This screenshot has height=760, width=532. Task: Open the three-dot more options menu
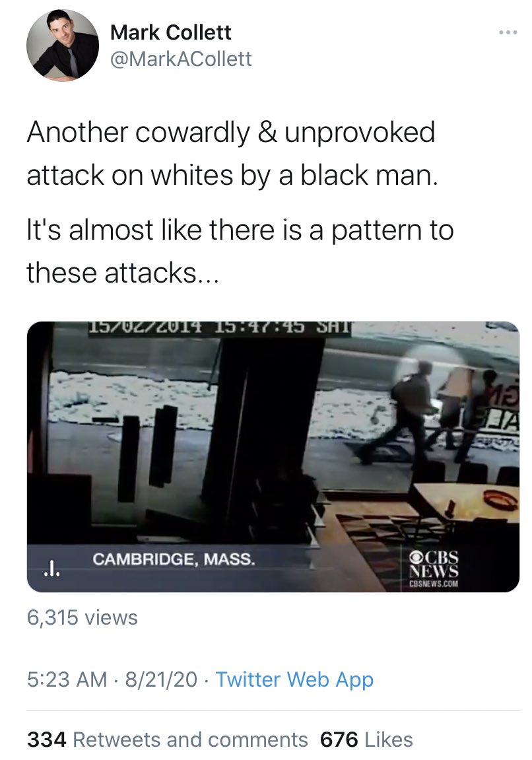click(508, 32)
